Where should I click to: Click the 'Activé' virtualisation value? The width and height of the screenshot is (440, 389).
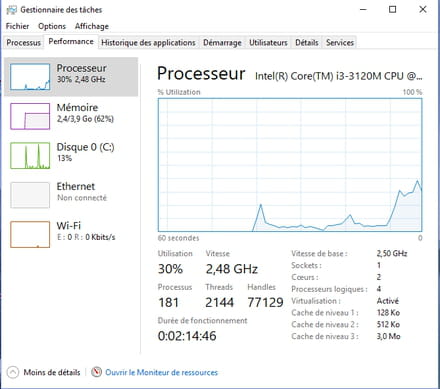(388, 301)
